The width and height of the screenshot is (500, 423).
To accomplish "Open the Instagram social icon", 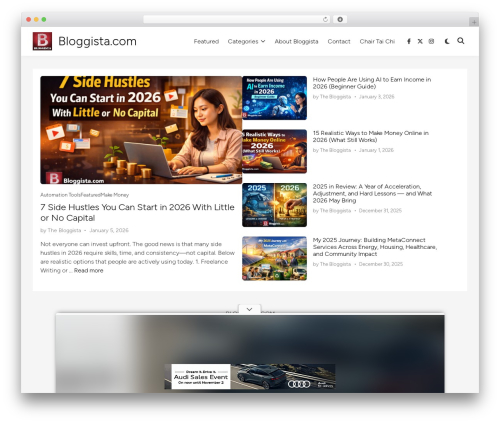I will pos(431,41).
